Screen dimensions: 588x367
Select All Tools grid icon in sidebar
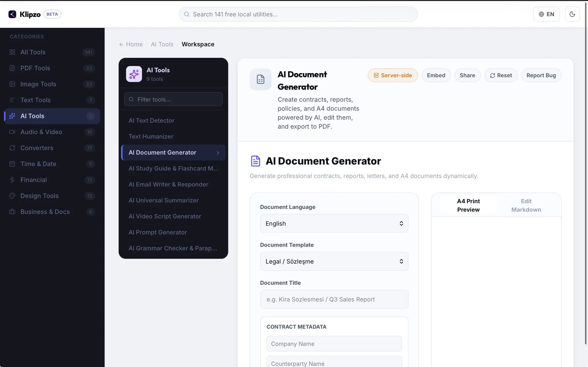12,52
